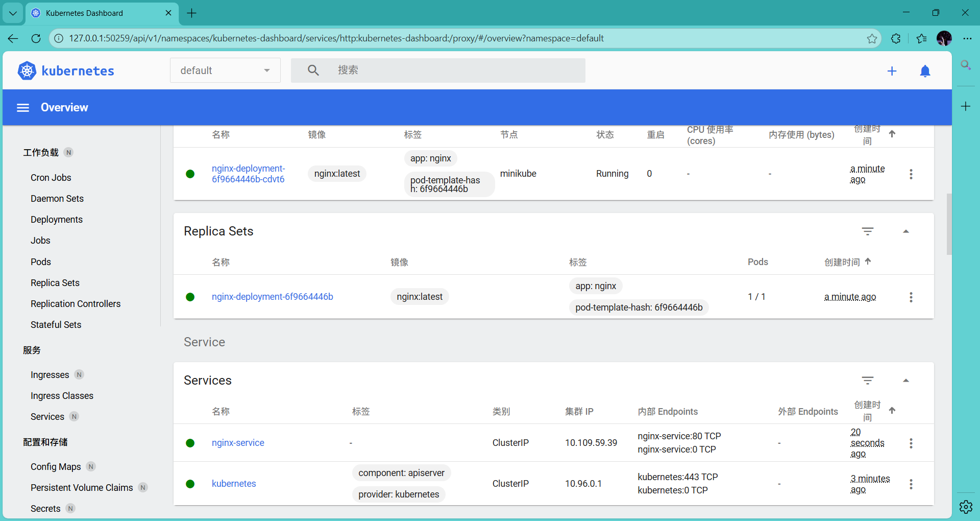
Task: Open Stateful Sets in sidebar
Action: [x=56, y=325]
